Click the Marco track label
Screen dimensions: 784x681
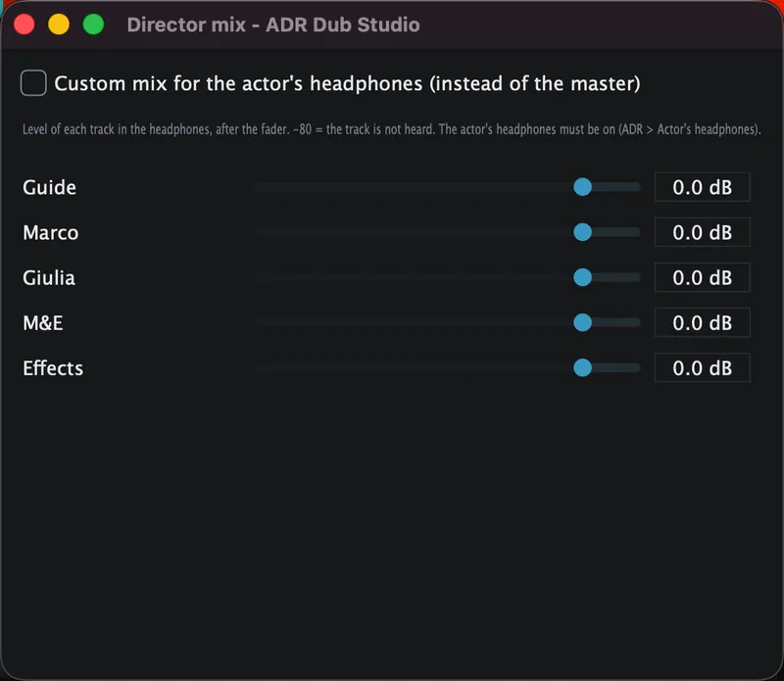pos(51,232)
